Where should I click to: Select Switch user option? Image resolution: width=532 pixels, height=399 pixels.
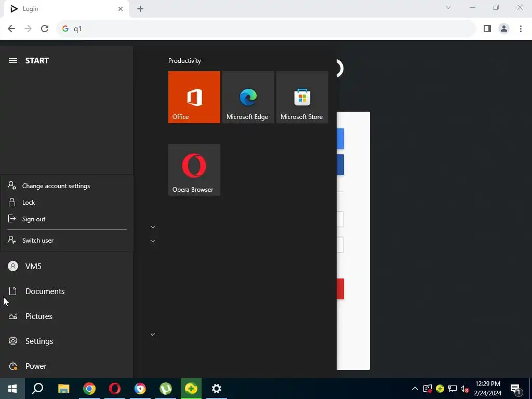pyautogui.click(x=67, y=240)
